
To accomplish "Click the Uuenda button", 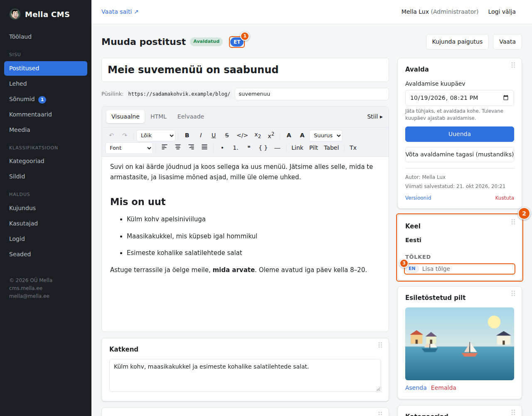I will tap(460, 134).
